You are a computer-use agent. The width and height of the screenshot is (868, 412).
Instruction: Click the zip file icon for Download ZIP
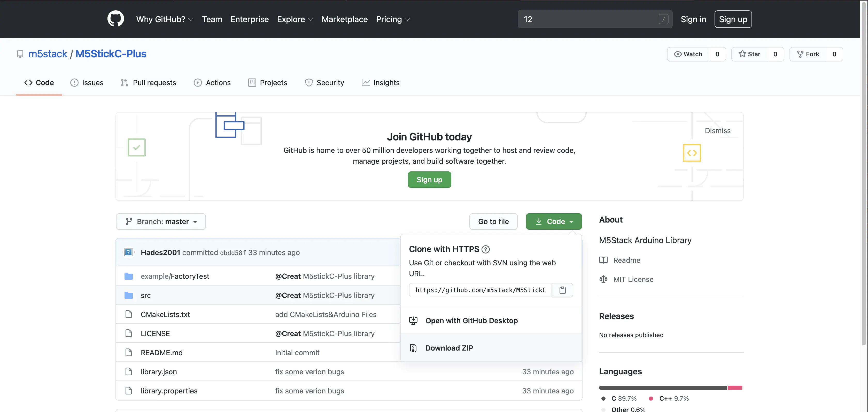click(413, 348)
